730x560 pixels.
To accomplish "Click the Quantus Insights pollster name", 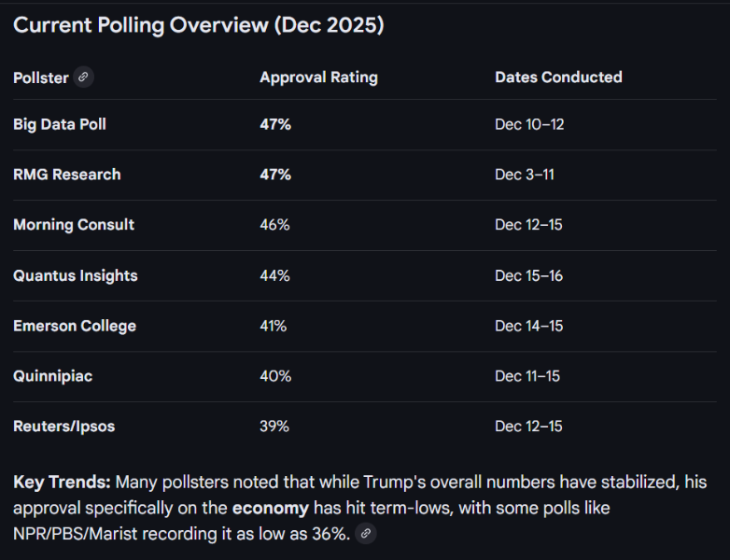I will pyautogui.click(x=76, y=275).
